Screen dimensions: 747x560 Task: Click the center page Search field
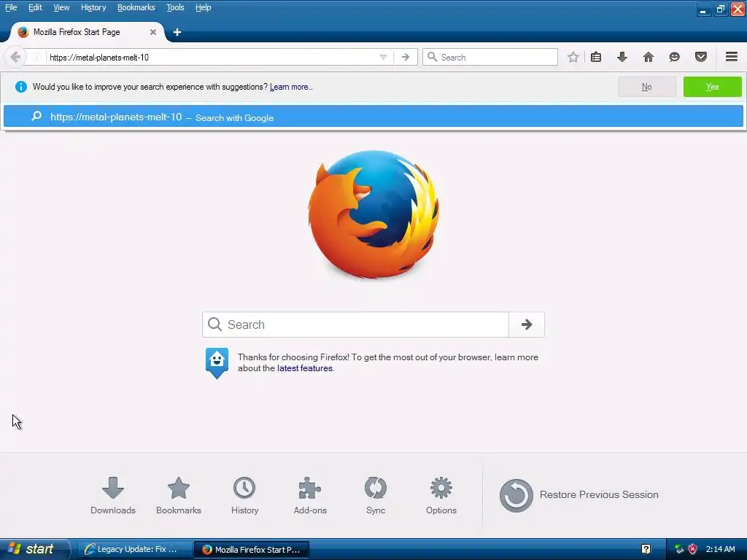355,324
